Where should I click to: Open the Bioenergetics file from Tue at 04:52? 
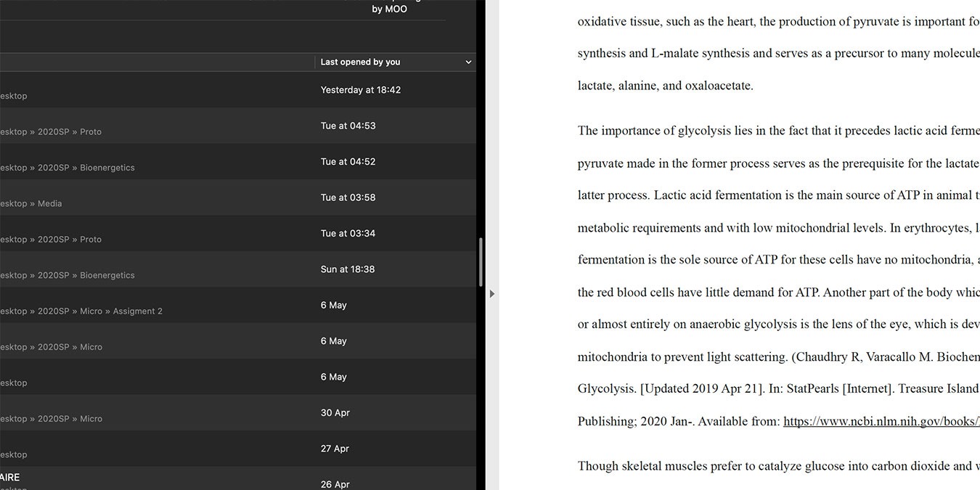[x=218, y=161]
